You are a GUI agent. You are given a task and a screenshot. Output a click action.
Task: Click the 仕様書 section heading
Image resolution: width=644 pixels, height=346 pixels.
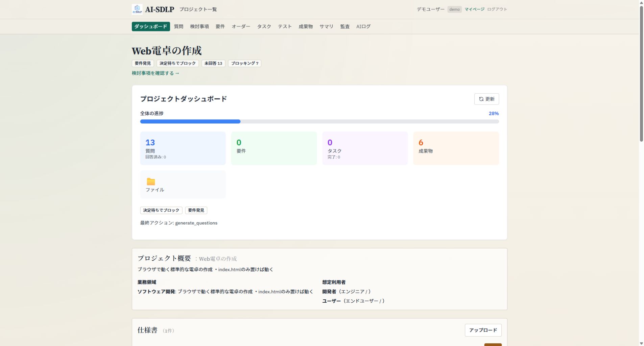point(147,330)
